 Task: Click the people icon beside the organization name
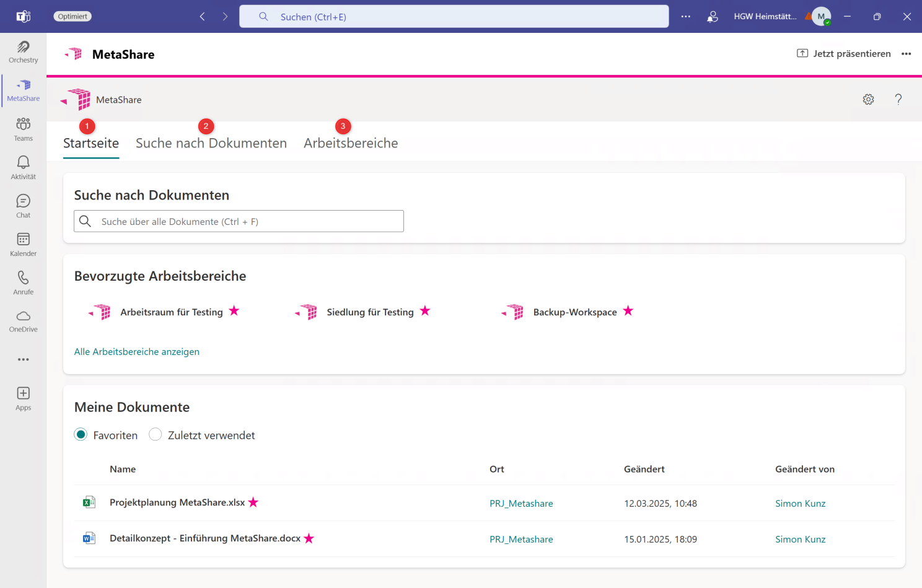point(713,17)
